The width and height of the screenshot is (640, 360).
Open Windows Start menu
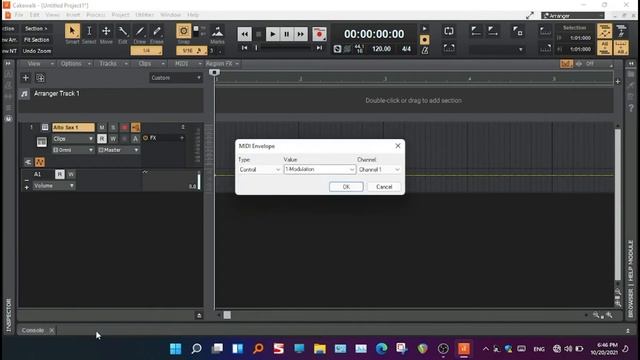(x=176, y=349)
